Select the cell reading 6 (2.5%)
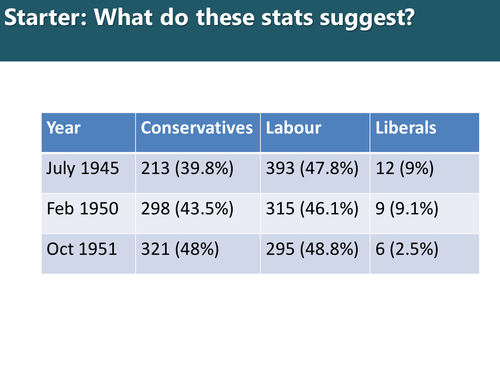500x375 pixels. pyautogui.click(x=425, y=254)
